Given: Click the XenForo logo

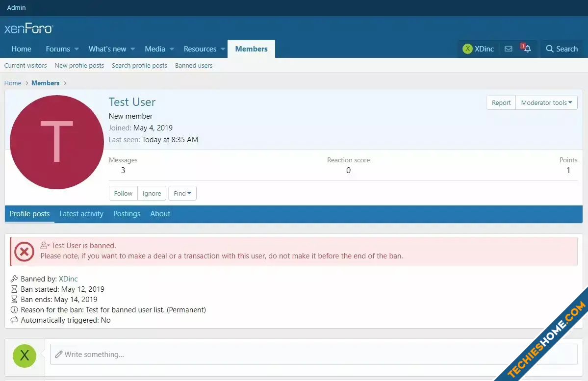Looking at the screenshot, I should (x=28, y=29).
